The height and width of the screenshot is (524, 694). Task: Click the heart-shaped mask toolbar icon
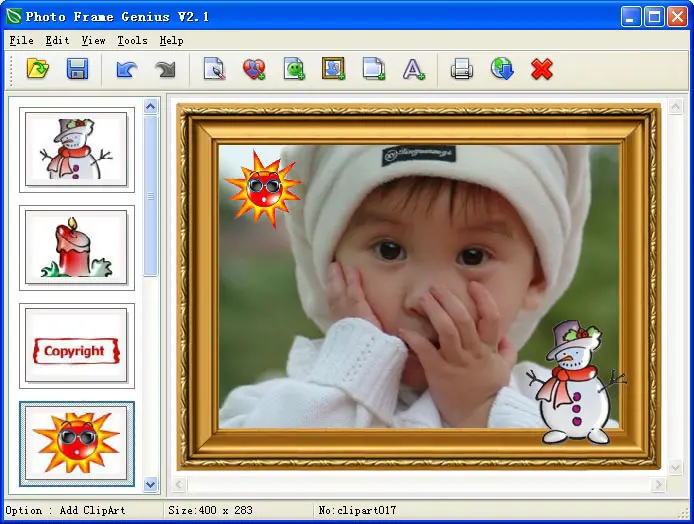point(254,69)
